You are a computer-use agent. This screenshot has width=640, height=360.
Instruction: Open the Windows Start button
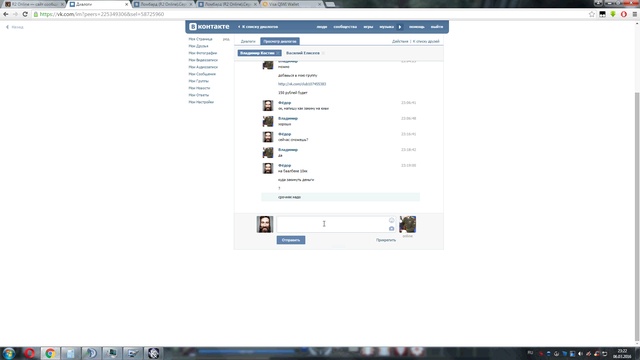[9, 353]
